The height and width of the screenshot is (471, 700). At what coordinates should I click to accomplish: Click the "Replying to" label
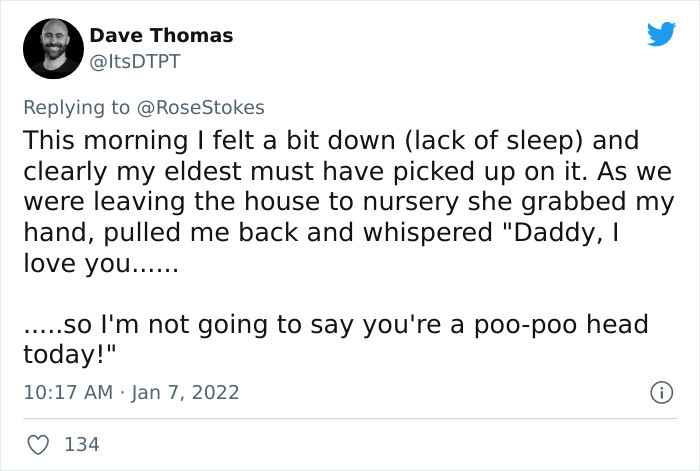(78, 107)
